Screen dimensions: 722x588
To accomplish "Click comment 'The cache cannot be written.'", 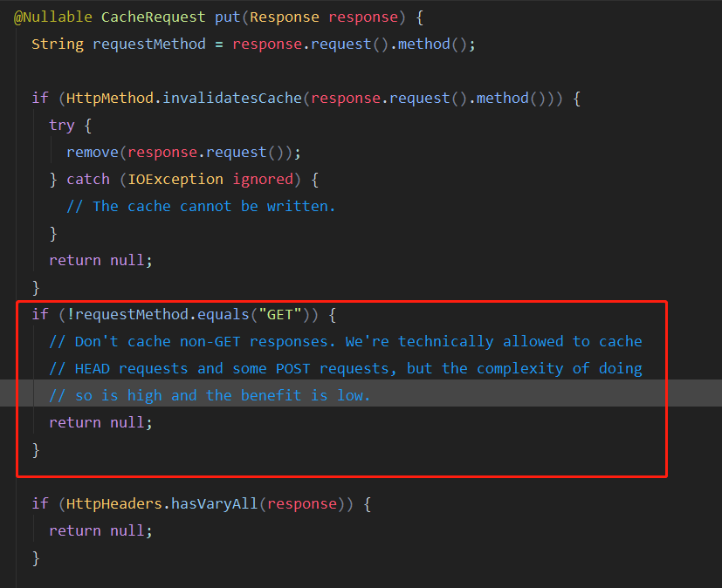I will (x=201, y=207).
